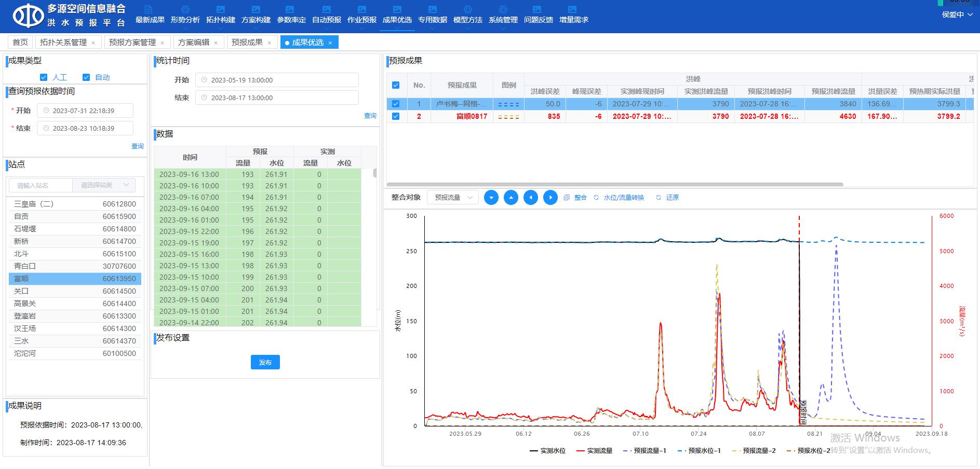Uncheck row 2 富顺0817 forecast checkbox
Viewport: 980px width, 469px height.
tap(396, 116)
